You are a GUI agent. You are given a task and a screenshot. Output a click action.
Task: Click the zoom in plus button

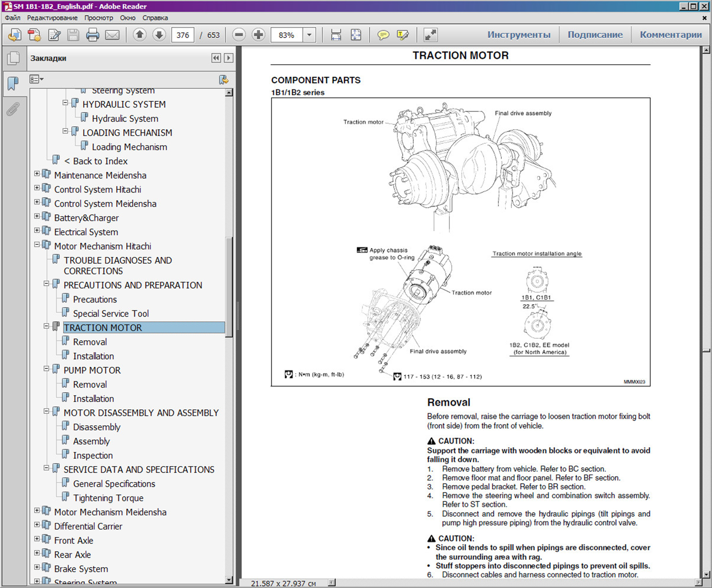tap(258, 35)
